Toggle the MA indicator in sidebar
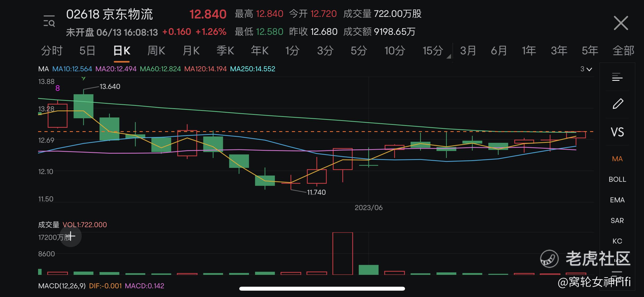Screen dimensions: 644x297 click(x=617, y=159)
